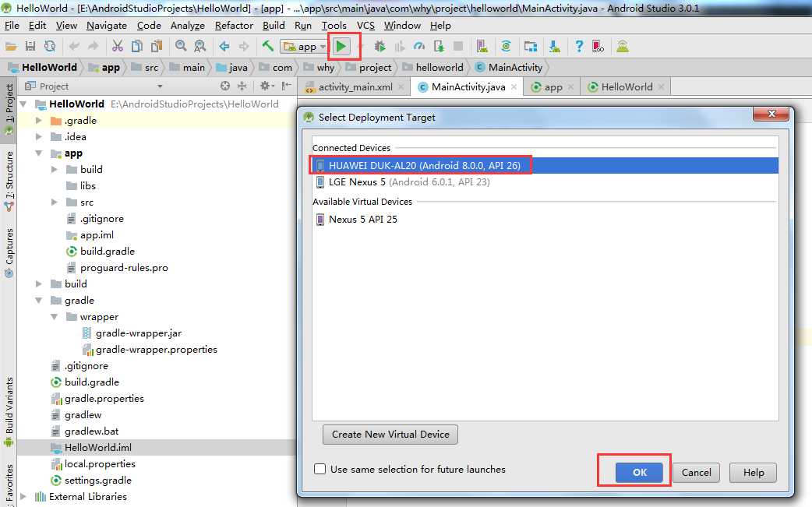The width and height of the screenshot is (812, 507).
Task: Open the VCS menu
Action: [x=365, y=26]
